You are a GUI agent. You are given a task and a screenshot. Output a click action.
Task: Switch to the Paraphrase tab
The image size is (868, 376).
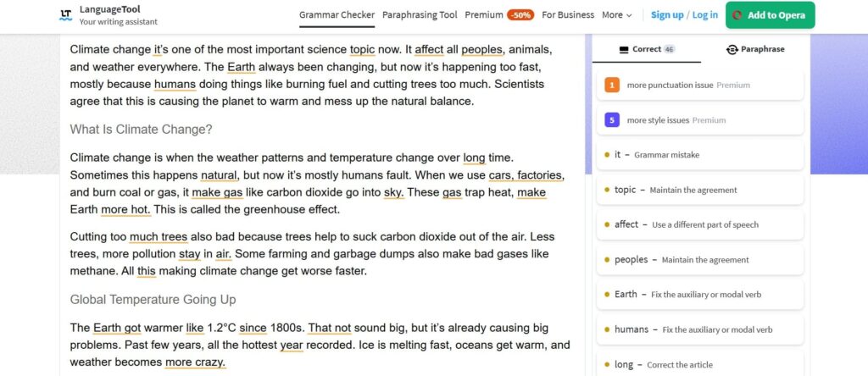(755, 49)
